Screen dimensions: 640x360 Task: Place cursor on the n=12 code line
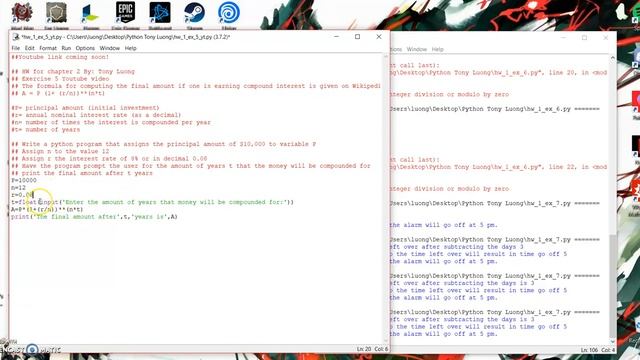coord(18,188)
